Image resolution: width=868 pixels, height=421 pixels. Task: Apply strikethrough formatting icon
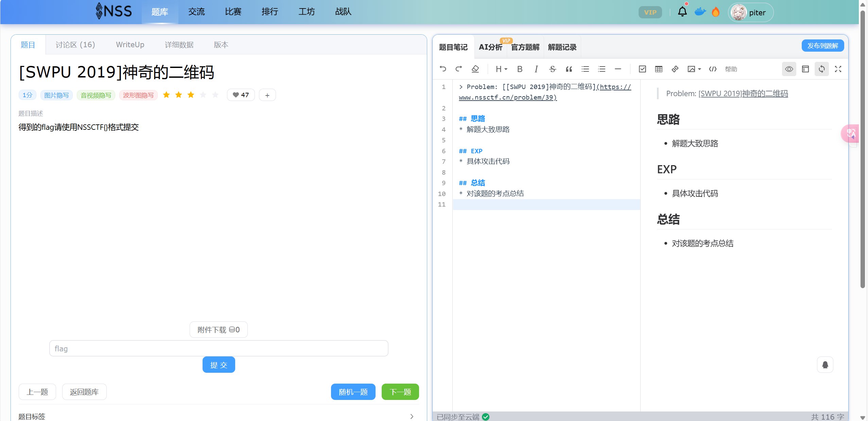[x=552, y=69]
